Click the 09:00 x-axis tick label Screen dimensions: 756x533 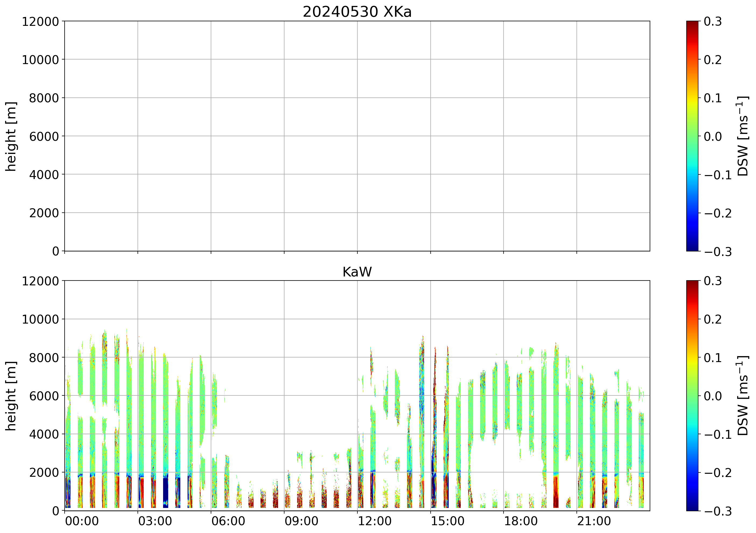[x=301, y=521]
